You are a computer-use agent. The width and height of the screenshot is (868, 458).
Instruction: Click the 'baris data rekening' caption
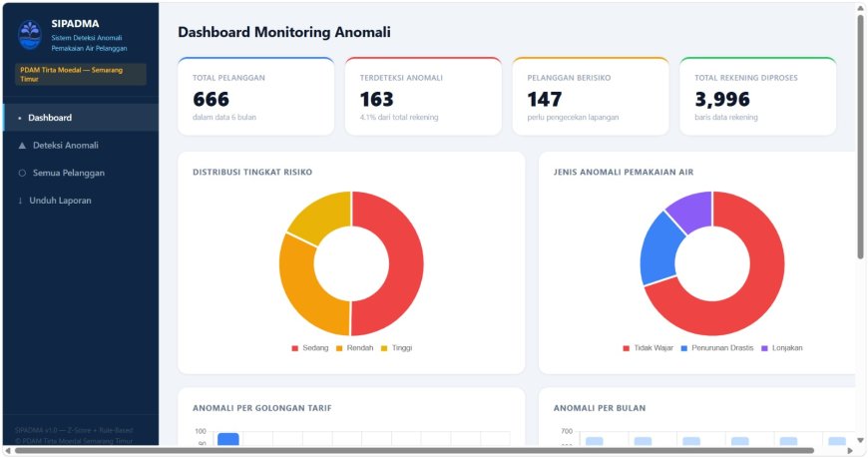click(726, 118)
